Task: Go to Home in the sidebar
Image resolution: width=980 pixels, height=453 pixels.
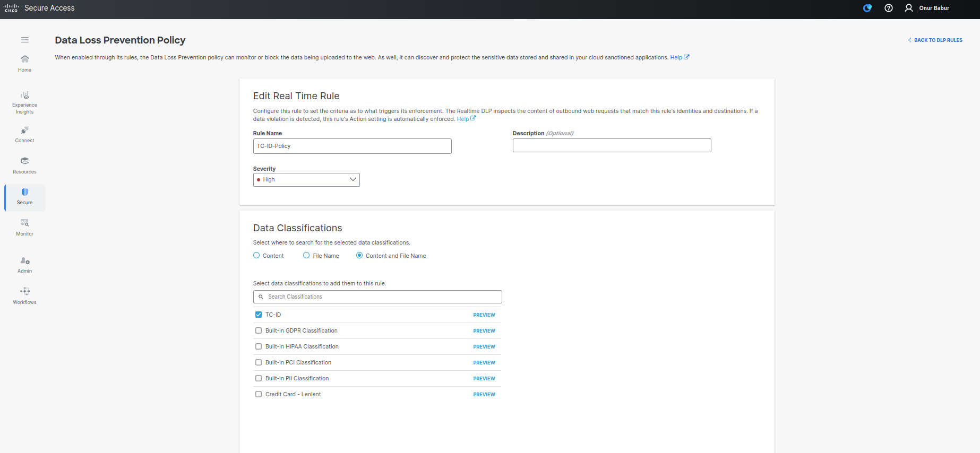Action: tap(25, 63)
